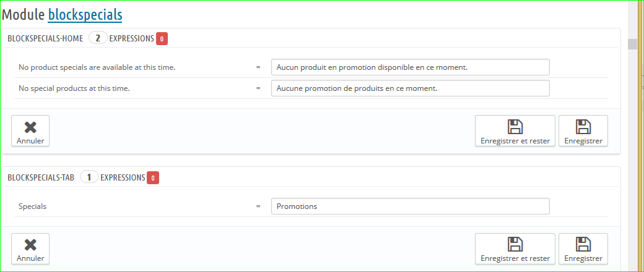Click the 'No special products at this time.' label

pos(74,88)
